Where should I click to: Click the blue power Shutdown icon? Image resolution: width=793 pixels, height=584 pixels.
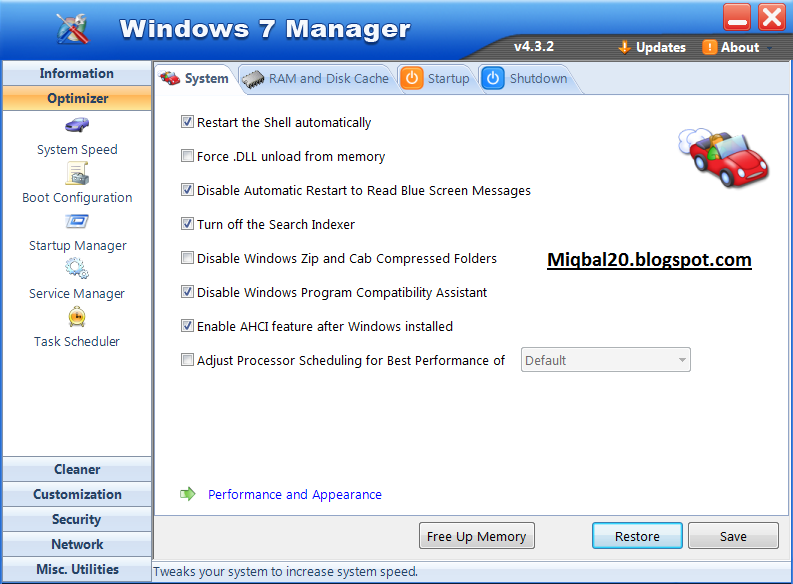pos(493,78)
